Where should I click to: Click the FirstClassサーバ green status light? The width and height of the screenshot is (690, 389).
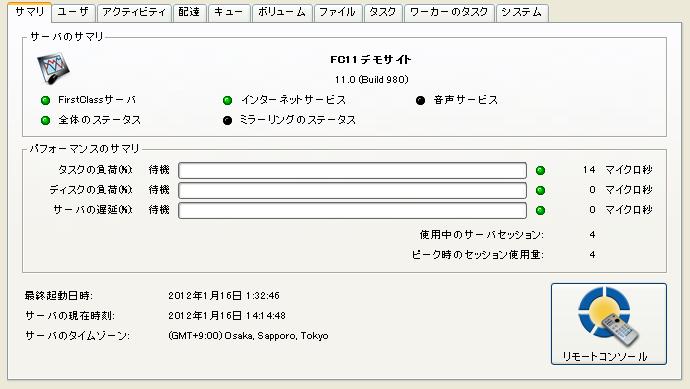tap(45, 100)
